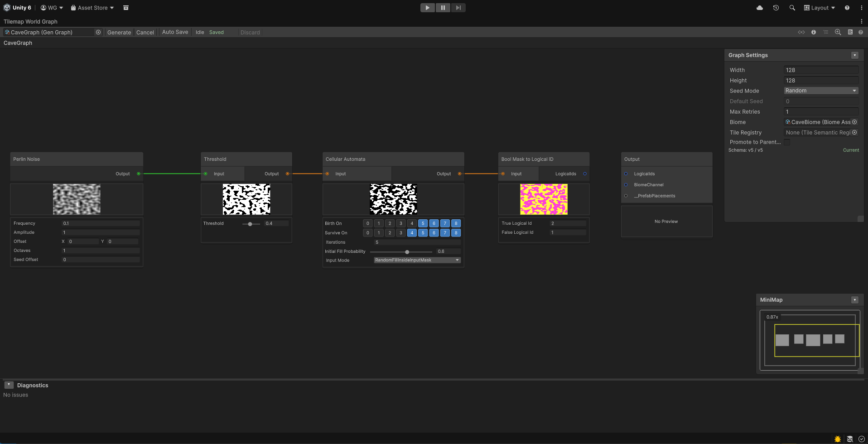Toggle Birth On value 0
This screenshot has height=444, width=868.
[368, 223]
